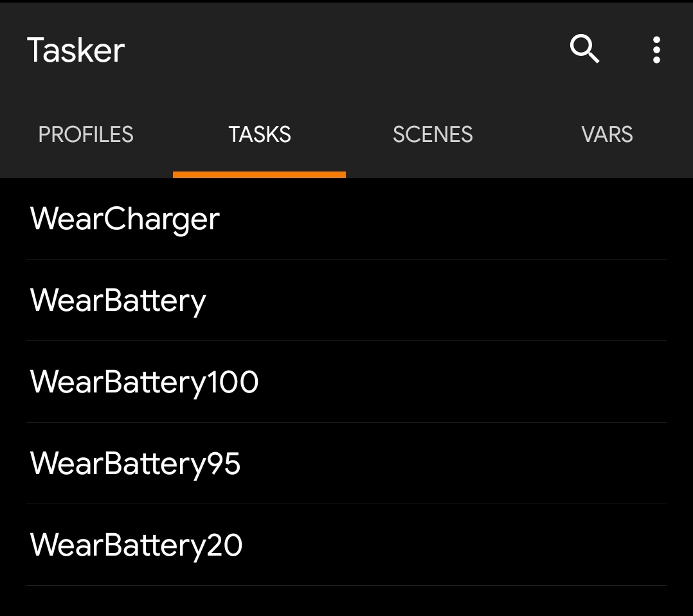Tap the Tasker app title
The height and width of the screenshot is (616, 693).
pos(76,50)
